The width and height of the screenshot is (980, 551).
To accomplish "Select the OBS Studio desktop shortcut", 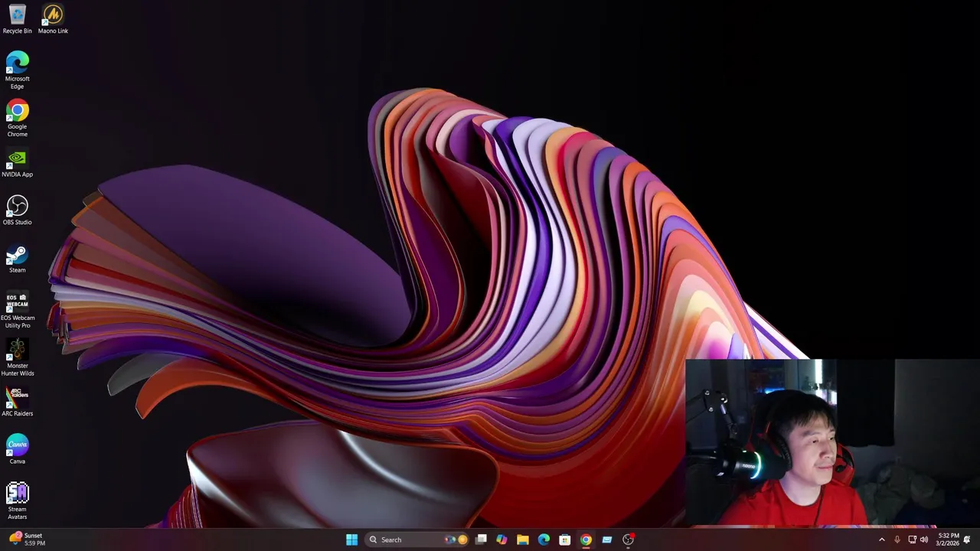I will [x=17, y=210].
